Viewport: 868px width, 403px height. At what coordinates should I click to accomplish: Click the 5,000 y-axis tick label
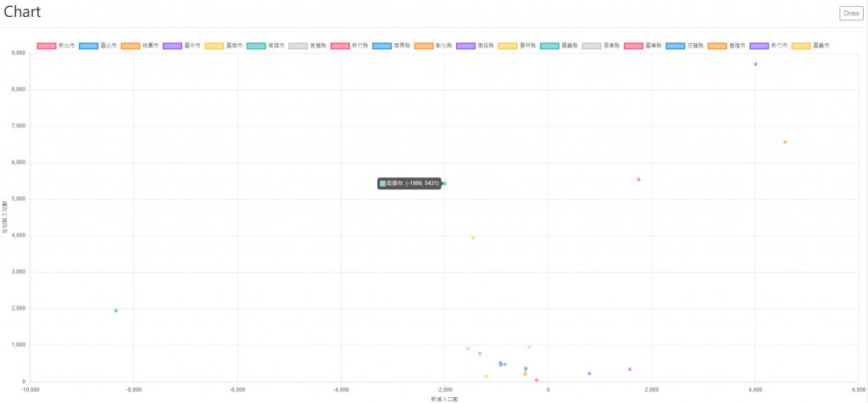pos(19,199)
